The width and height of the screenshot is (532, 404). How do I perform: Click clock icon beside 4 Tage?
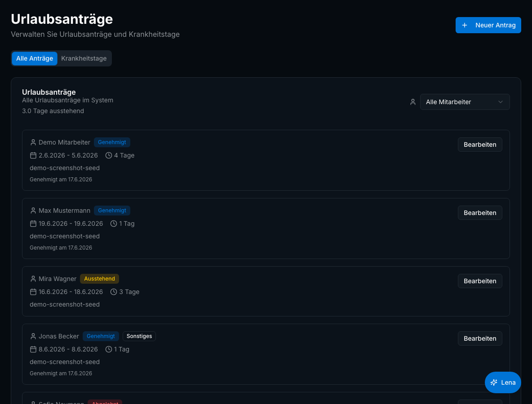click(x=109, y=155)
